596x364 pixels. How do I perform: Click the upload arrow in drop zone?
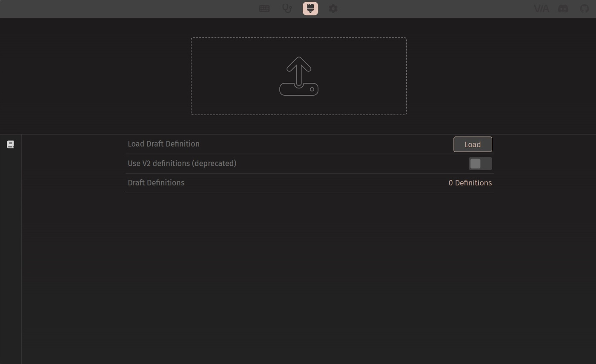point(299,71)
